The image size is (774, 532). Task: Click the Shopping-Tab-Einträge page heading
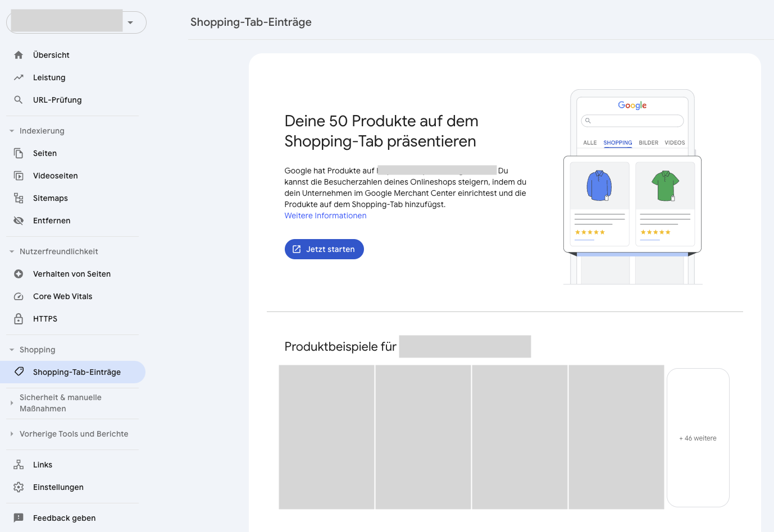[x=251, y=22]
